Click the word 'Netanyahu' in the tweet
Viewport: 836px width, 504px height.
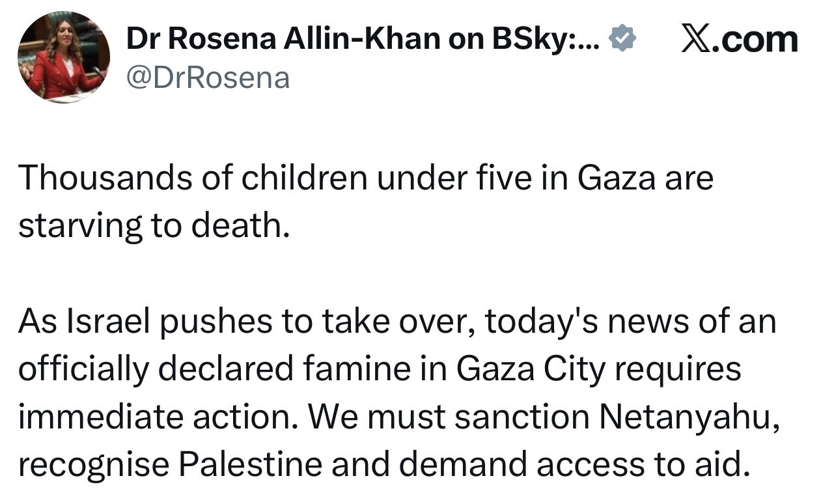(x=688, y=417)
